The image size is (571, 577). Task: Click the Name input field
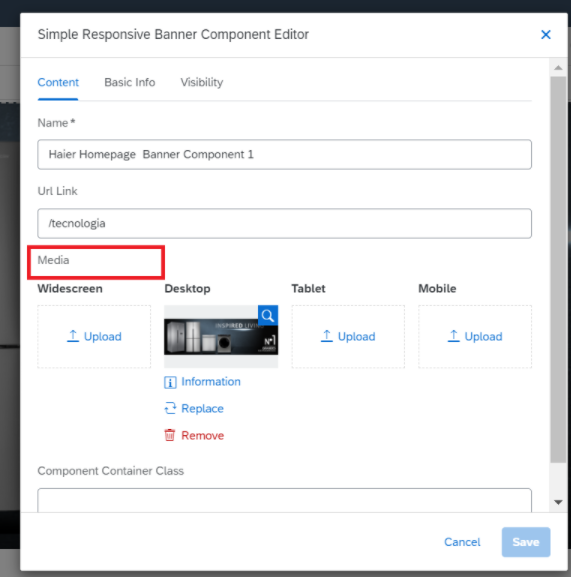[x=284, y=154]
